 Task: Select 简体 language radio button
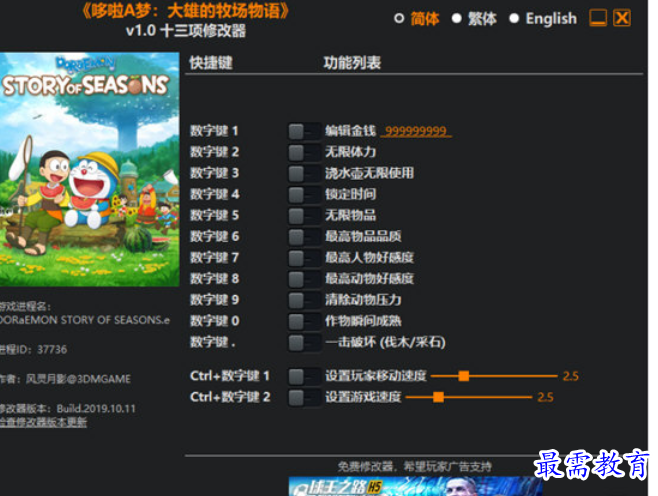(399, 18)
